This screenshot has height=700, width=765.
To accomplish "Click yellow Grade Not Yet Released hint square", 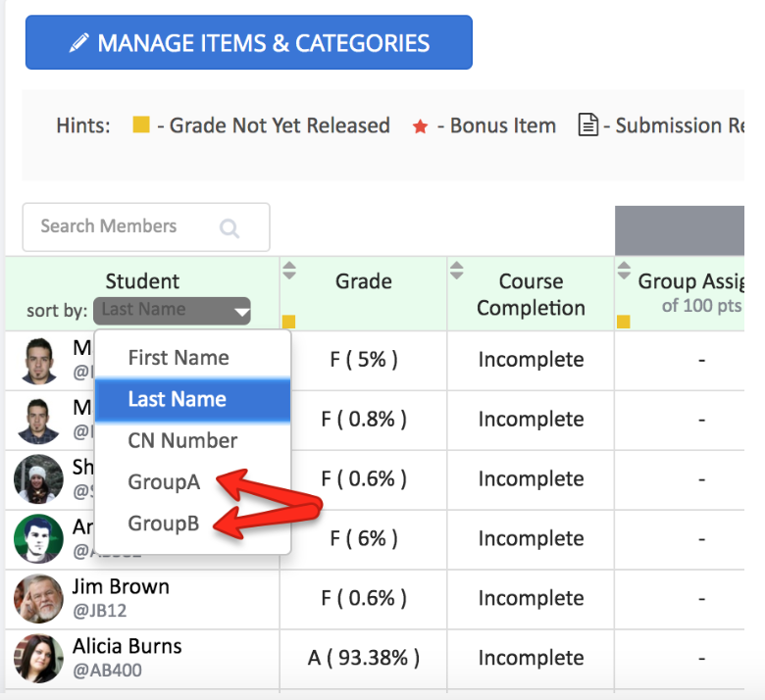I will [141, 125].
